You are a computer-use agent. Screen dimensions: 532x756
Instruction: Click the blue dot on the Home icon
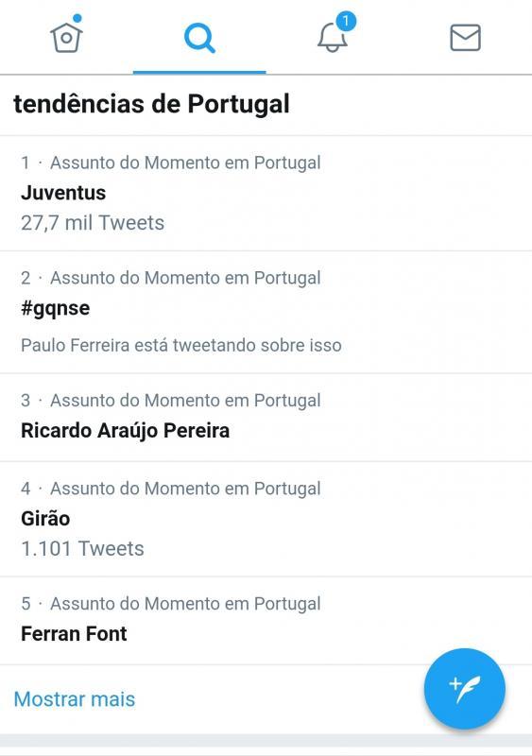point(77,18)
